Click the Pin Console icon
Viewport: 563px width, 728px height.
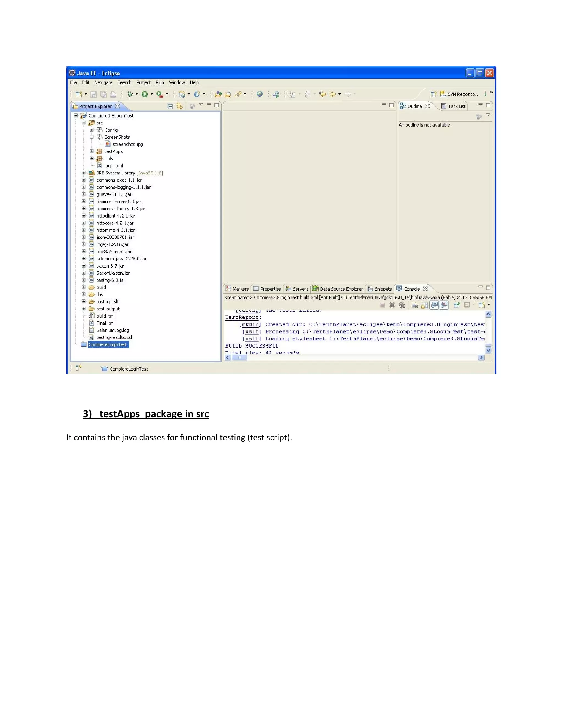457,305
